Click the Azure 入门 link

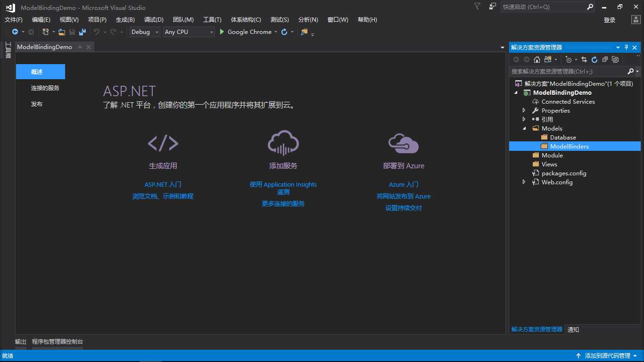(x=404, y=184)
